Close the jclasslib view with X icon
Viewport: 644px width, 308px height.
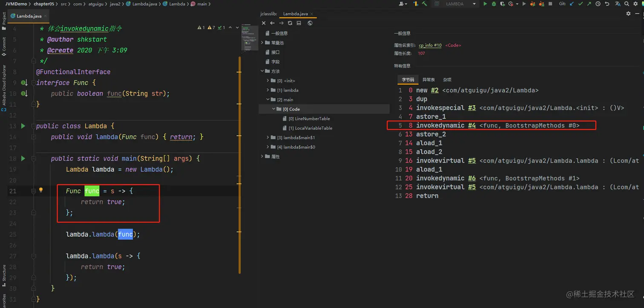264,23
